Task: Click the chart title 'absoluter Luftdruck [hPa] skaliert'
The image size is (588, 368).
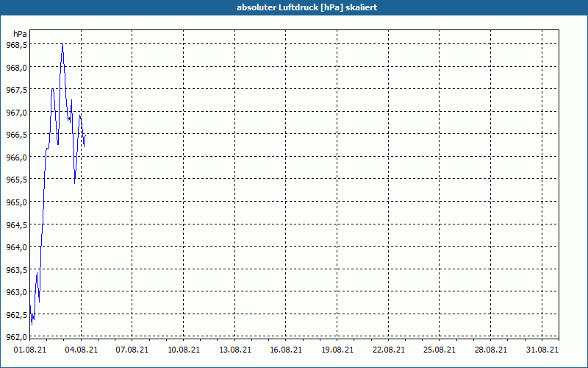Action: [x=306, y=7]
